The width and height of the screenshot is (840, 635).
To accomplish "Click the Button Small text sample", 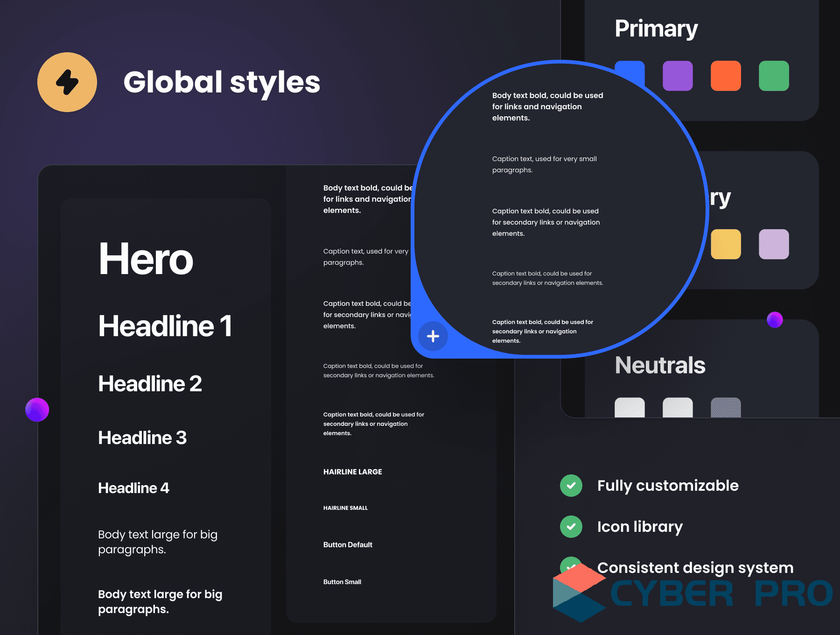I will coord(342,582).
